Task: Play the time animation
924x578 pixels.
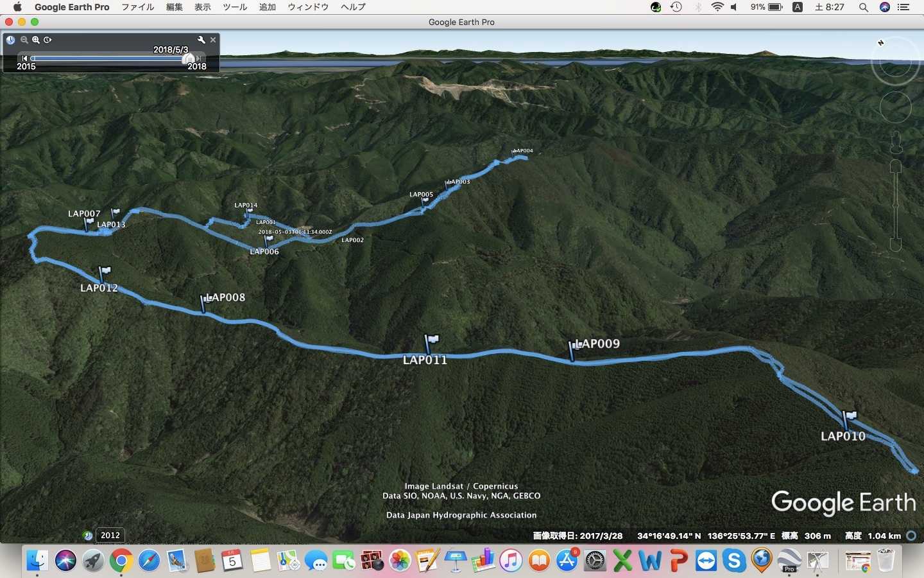Action: (x=47, y=40)
